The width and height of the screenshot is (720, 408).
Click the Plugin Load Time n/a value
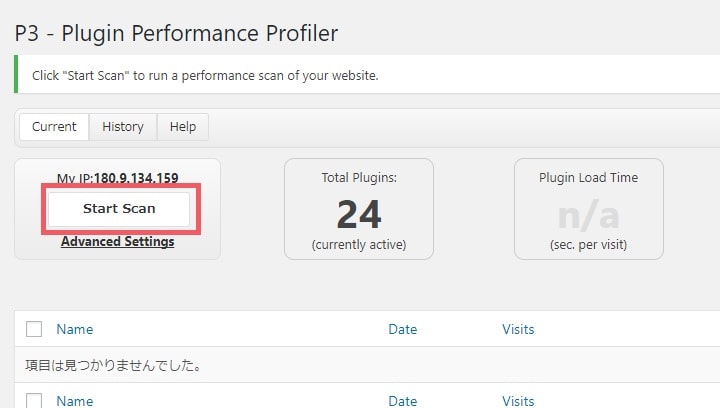pyautogui.click(x=589, y=215)
